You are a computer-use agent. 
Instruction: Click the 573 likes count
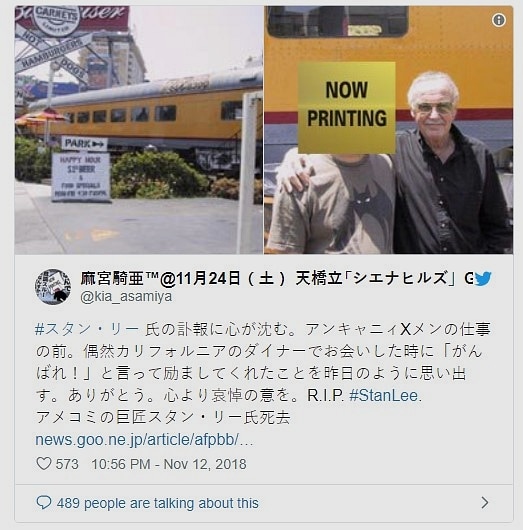point(67,464)
